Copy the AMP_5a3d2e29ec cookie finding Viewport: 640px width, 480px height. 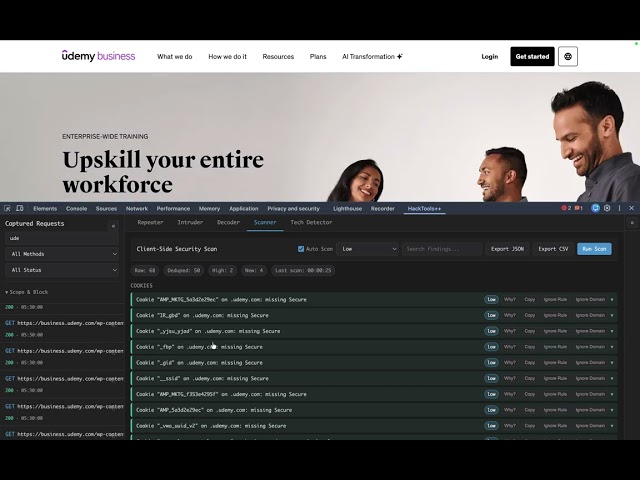(x=529, y=410)
